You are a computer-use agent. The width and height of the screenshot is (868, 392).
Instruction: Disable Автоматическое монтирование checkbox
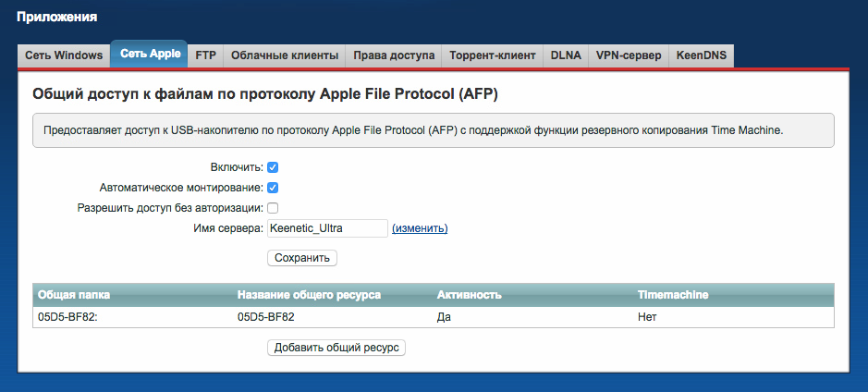tap(273, 188)
